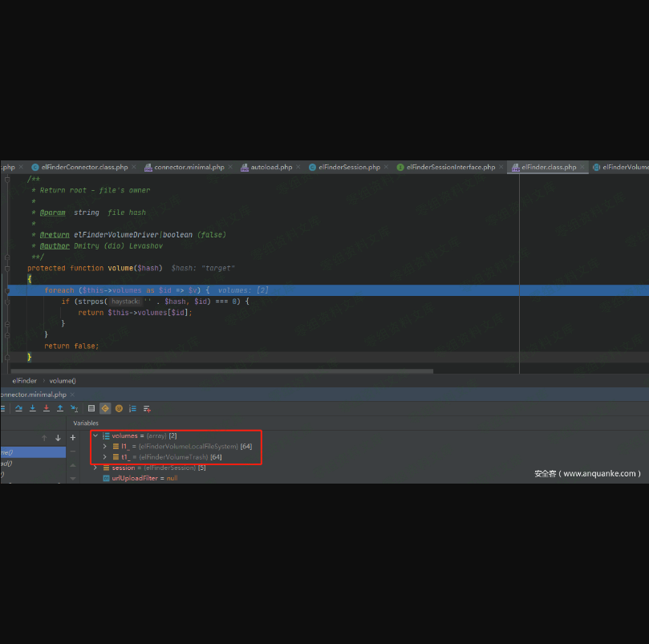Click the add watch plus icon
The height and width of the screenshot is (644, 649).
pos(73,438)
